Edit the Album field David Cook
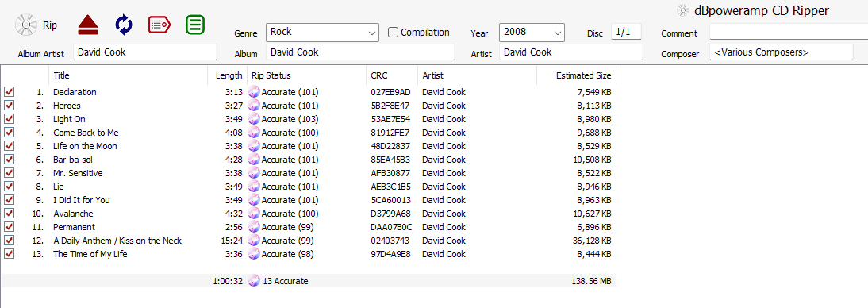868x308 pixels. (x=360, y=52)
